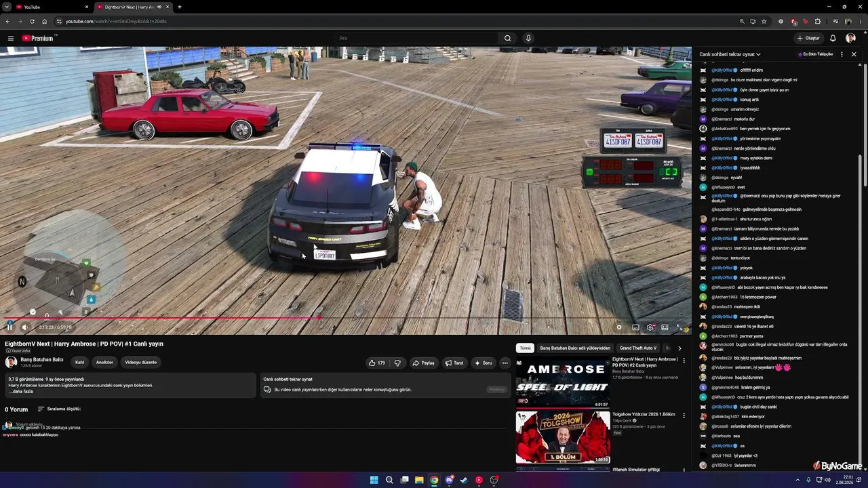Open Steam from the taskbar

tap(464, 480)
